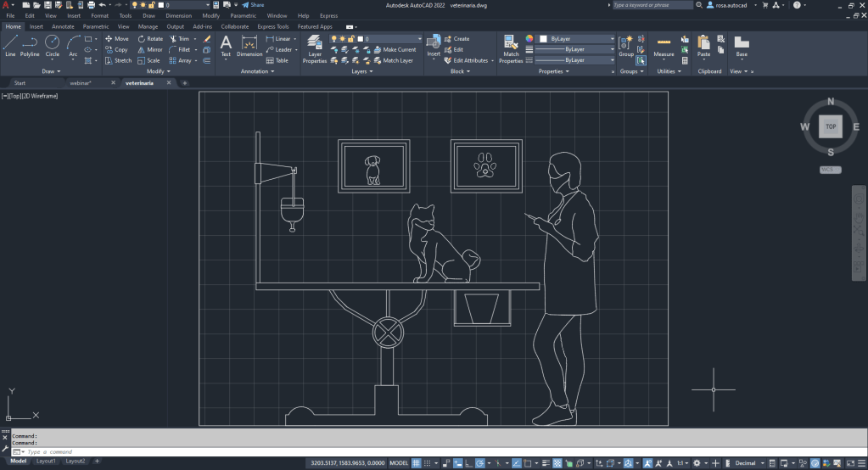
Task: Click the Move tool in Modify panel
Action: tap(116, 39)
